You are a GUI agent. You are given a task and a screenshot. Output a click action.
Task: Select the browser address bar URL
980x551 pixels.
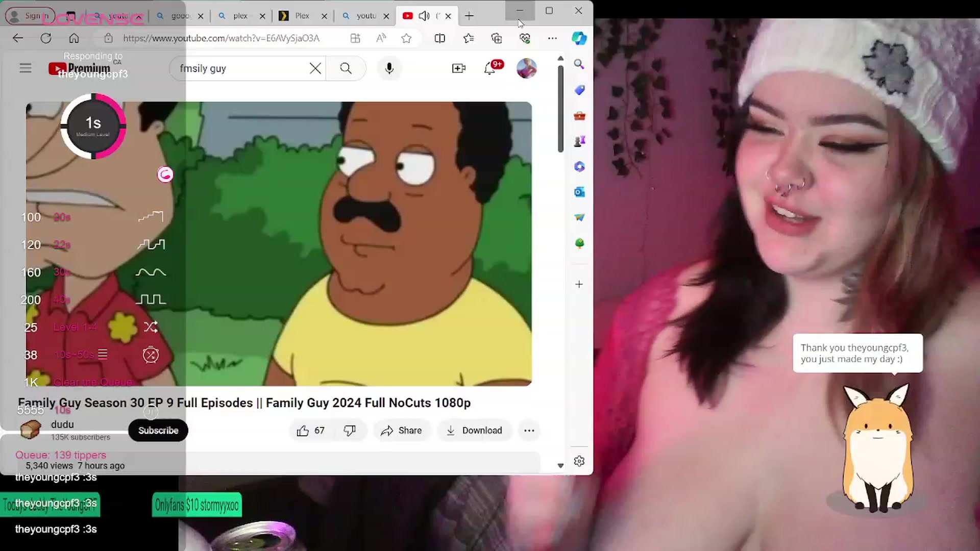[221, 38]
